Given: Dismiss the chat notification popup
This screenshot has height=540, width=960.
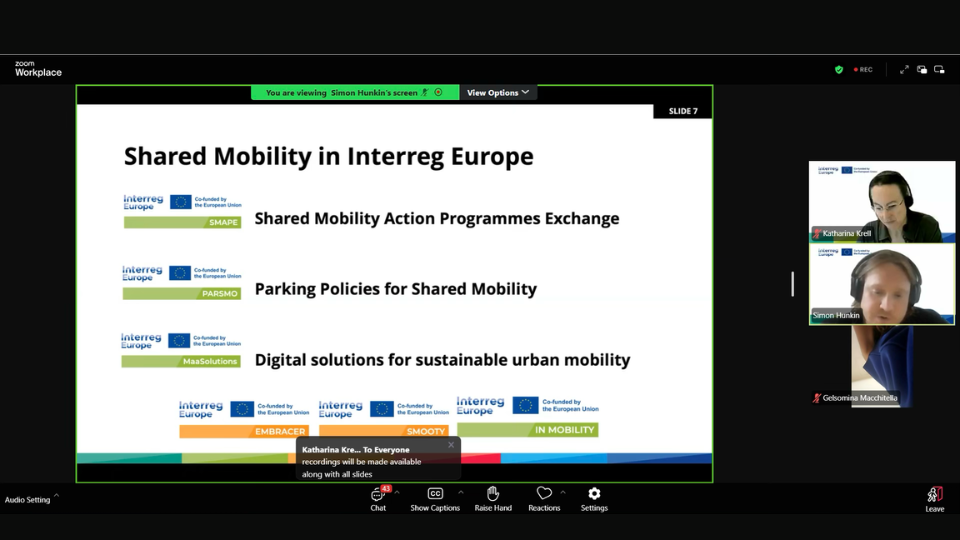Looking at the screenshot, I should click(451, 445).
